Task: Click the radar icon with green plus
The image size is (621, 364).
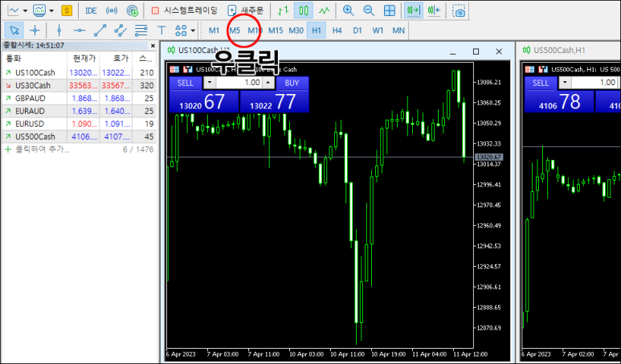Action: (133, 10)
